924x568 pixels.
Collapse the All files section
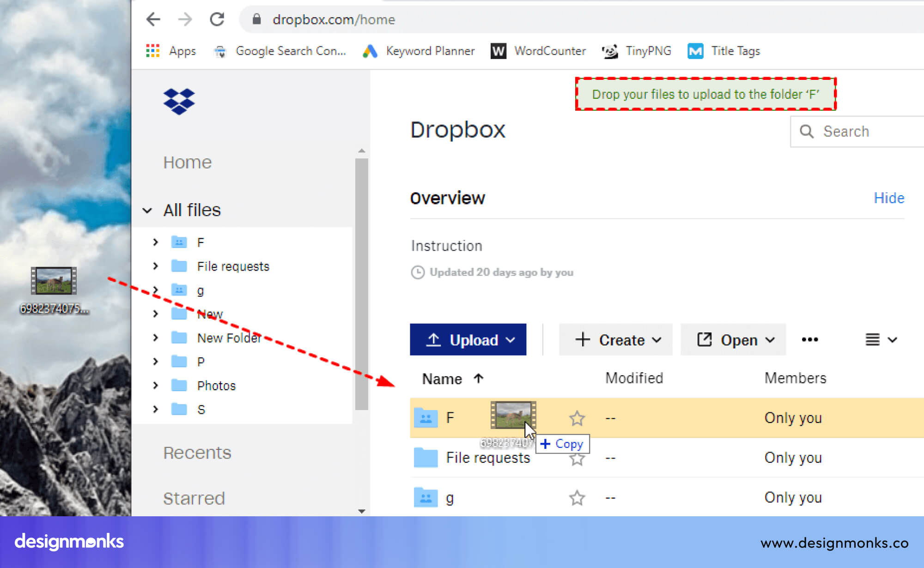[147, 210]
